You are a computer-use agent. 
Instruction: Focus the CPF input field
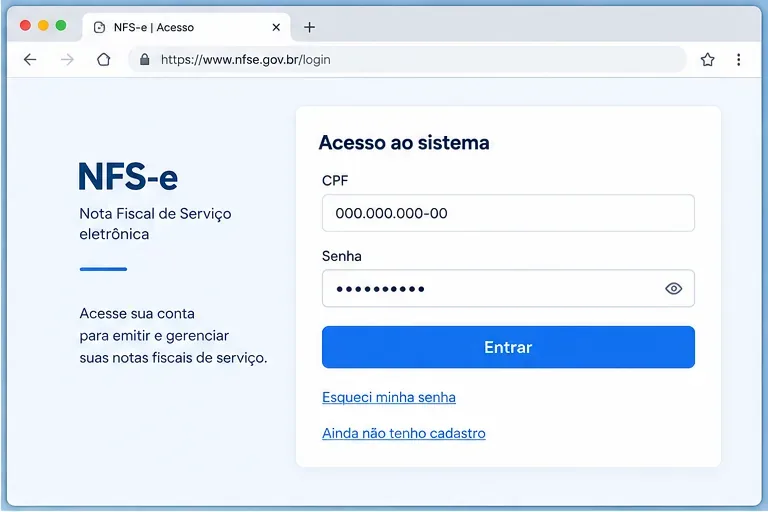[508, 213]
